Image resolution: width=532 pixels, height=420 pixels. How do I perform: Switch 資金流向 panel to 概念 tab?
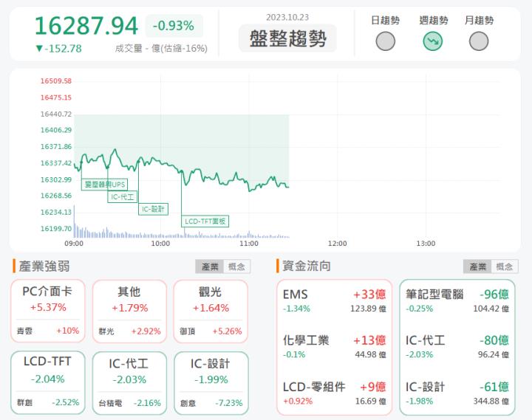pyautogui.click(x=505, y=266)
